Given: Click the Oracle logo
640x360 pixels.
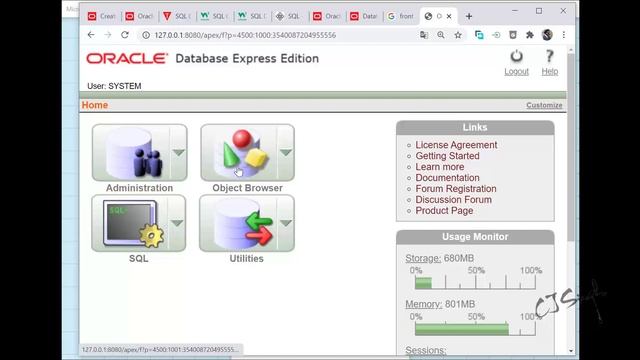Looking at the screenshot, I should click(x=127, y=58).
